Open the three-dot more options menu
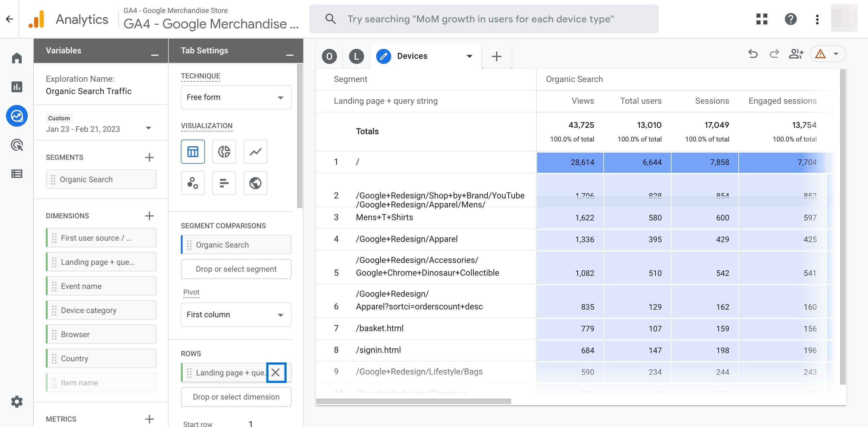The width and height of the screenshot is (868, 427). (x=817, y=19)
